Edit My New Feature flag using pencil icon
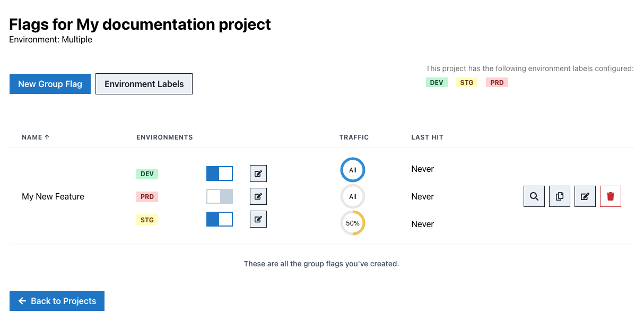The width and height of the screenshot is (644, 321). (x=585, y=196)
